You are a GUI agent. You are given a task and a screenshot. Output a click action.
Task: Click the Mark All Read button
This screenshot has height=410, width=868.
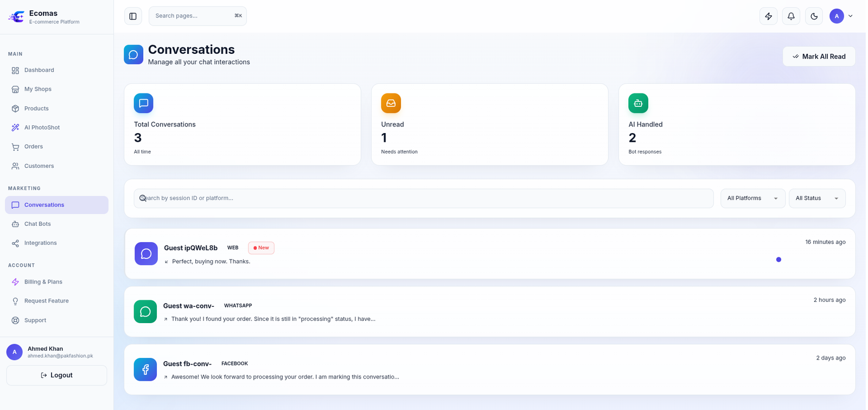coord(819,56)
